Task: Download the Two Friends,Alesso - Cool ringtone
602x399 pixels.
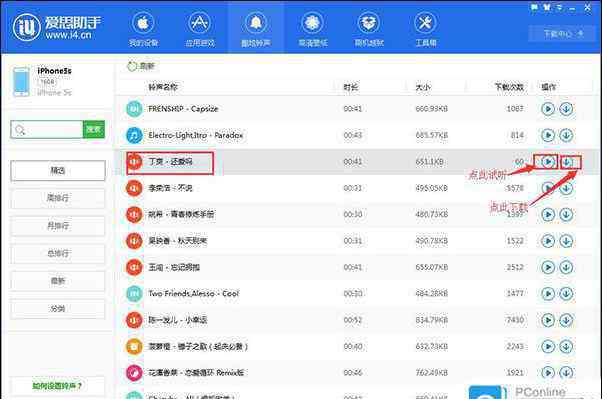Action: click(566, 294)
